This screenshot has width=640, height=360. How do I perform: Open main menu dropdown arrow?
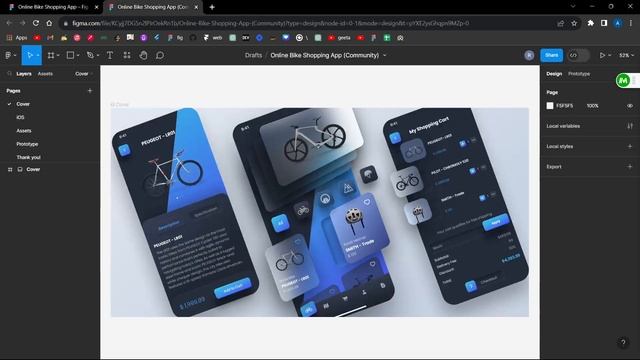point(15,56)
